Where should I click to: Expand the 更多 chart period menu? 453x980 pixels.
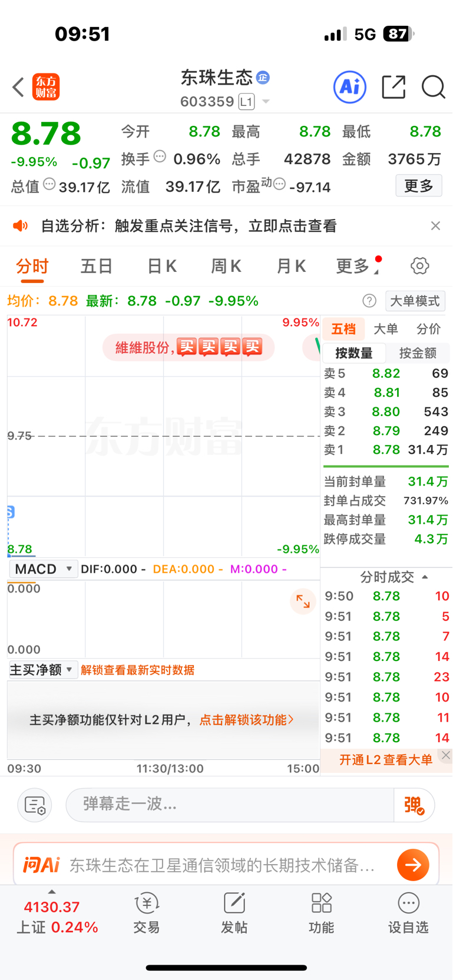358,266
